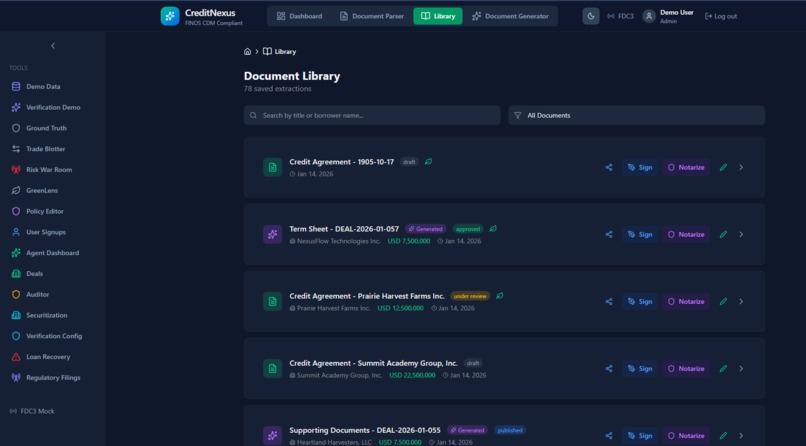Screen dimensions: 806x446
Task: Open Verification Demo tool
Action: pos(53,107)
